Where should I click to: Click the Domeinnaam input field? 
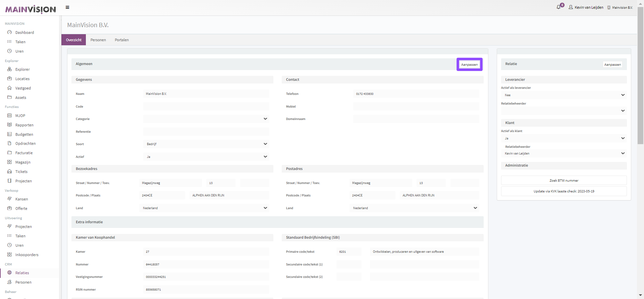(416, 119)
